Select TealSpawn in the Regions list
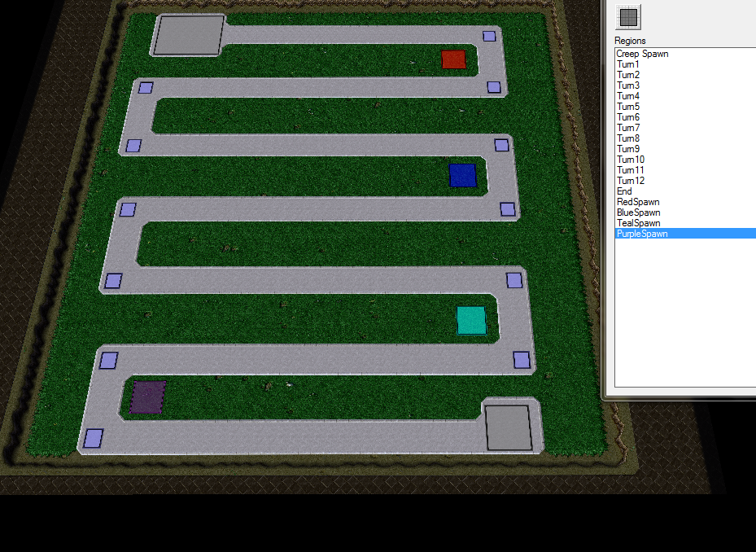 pyautogui.click(x=638, y=223)
